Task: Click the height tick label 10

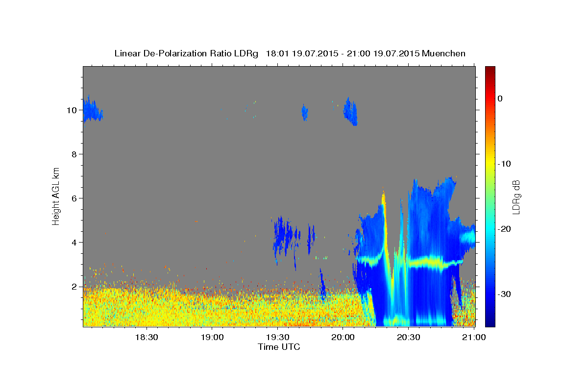Action: pyautogui.click(x=72, y=110)
